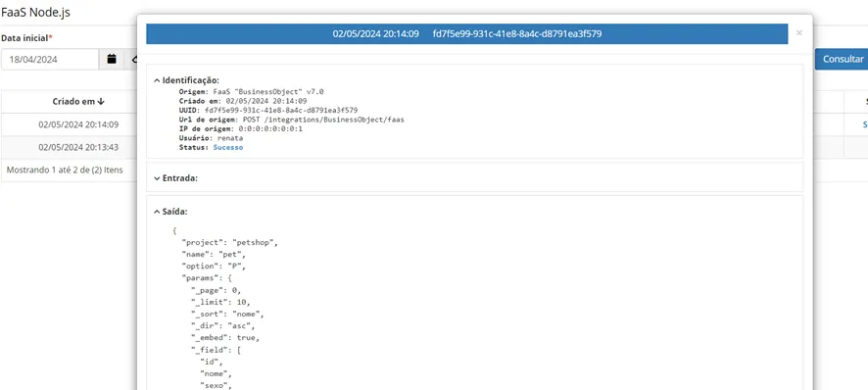The width and height of the screenshot is (868, 390).
Task: Open the calendar picker for Data inicial
Action: (x=112, y=59)
